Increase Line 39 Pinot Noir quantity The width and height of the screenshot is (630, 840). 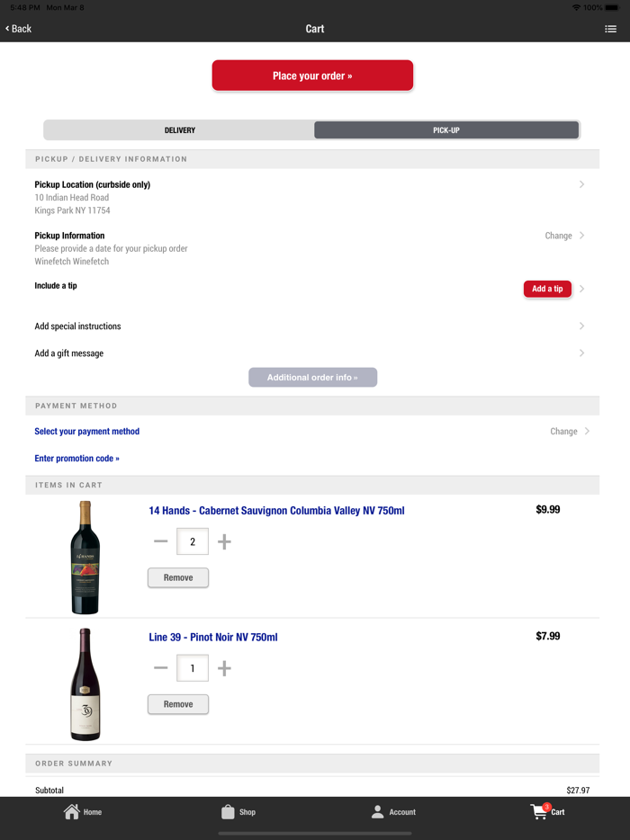pos(223,667)
